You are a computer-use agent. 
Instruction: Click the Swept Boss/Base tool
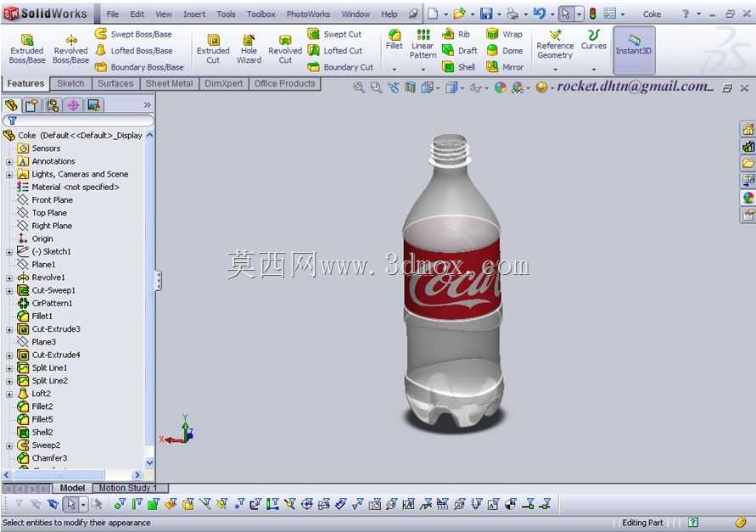[x=133, y=34]
